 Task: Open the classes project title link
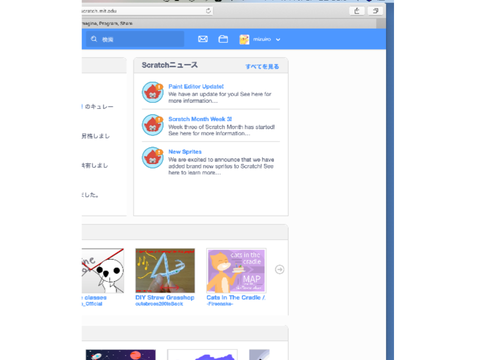coord(95,297)
